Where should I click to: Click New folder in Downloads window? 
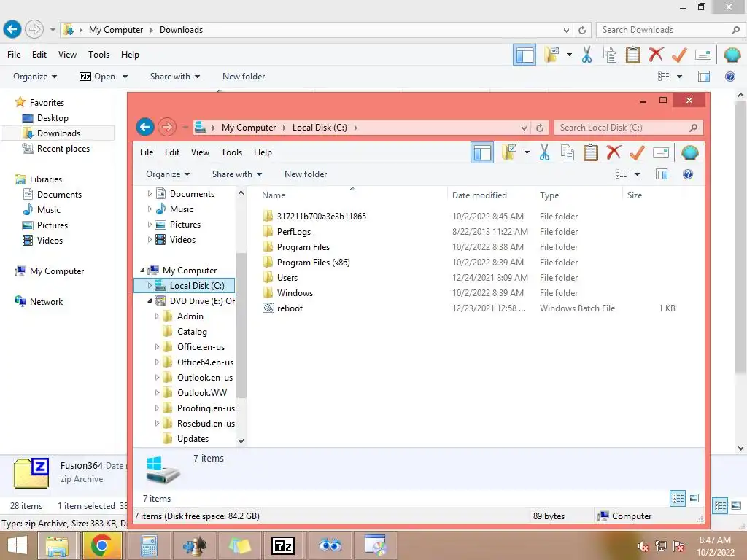(x=244, y=77)
